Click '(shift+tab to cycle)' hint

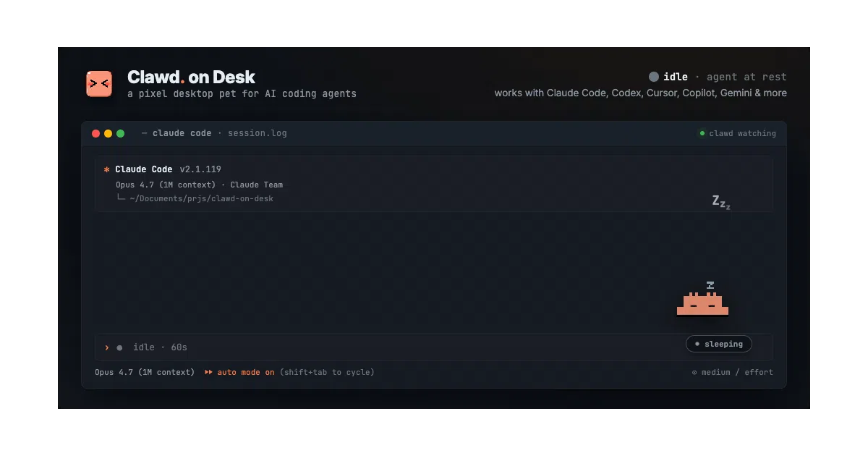pyautogui.click(x=327, y=372)
